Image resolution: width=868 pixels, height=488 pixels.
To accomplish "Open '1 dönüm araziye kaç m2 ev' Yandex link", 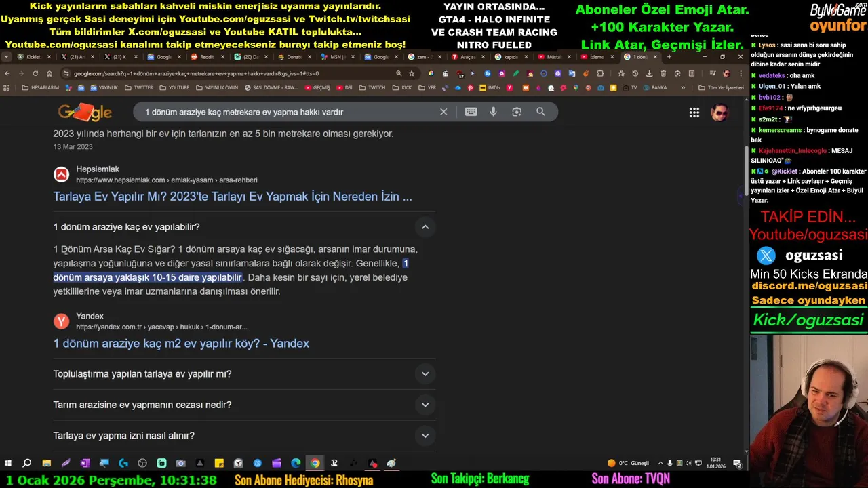I will (181, 344).
